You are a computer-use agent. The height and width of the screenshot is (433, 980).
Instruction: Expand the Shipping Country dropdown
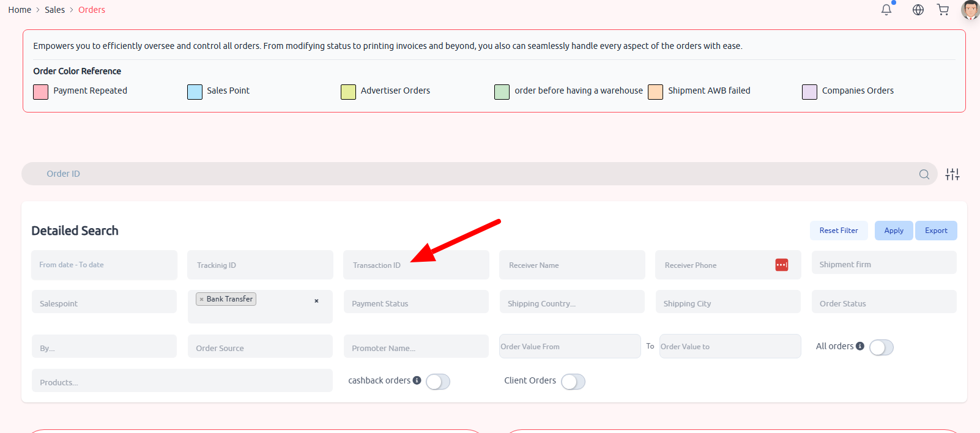pos(572,302)
